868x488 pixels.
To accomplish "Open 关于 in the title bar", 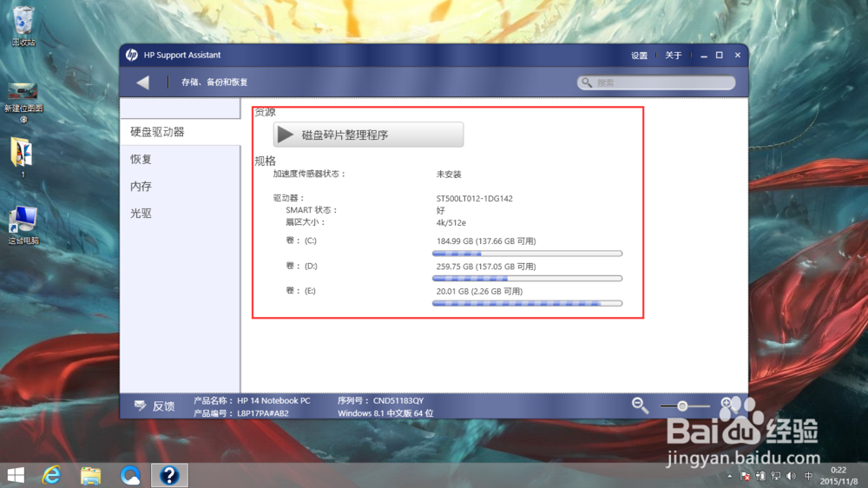I will coord(674,56).
